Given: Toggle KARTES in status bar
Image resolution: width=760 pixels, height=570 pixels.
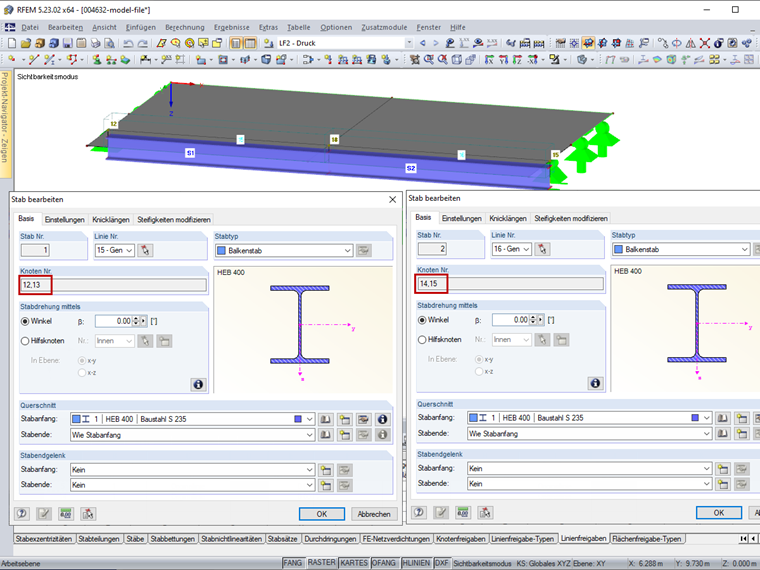Looking at the screenshot, I should click(x=354, y=563).
